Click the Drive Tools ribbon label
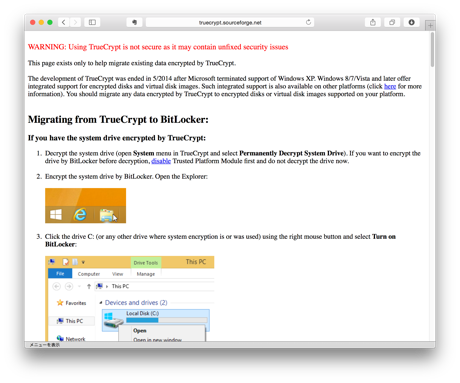Viewport: 460px width, 383px height. (x=146, y=263)
